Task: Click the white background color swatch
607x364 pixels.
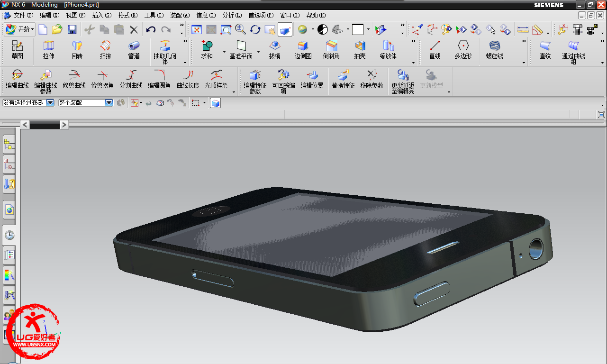Action: click(x=358, y=30)
